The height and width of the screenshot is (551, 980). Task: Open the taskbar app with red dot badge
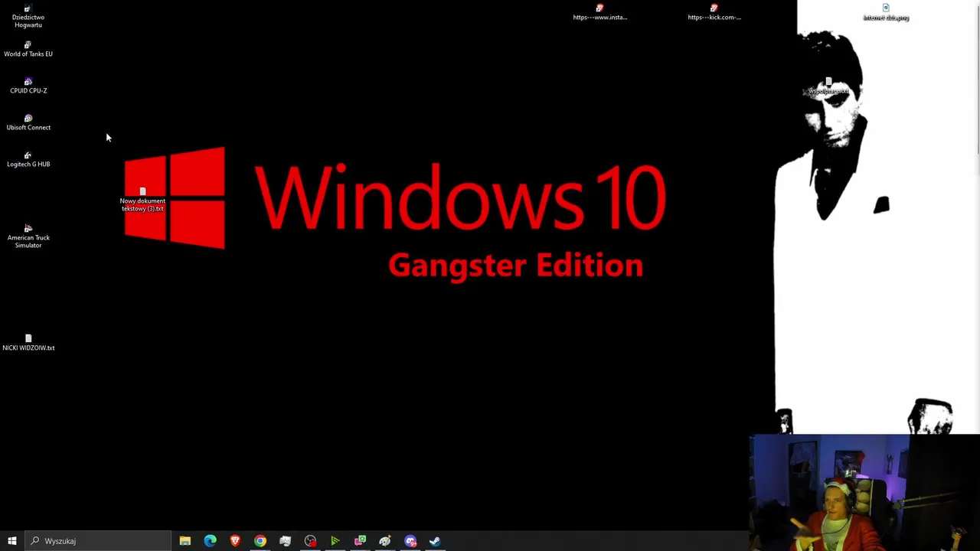(x=310, y=541)
